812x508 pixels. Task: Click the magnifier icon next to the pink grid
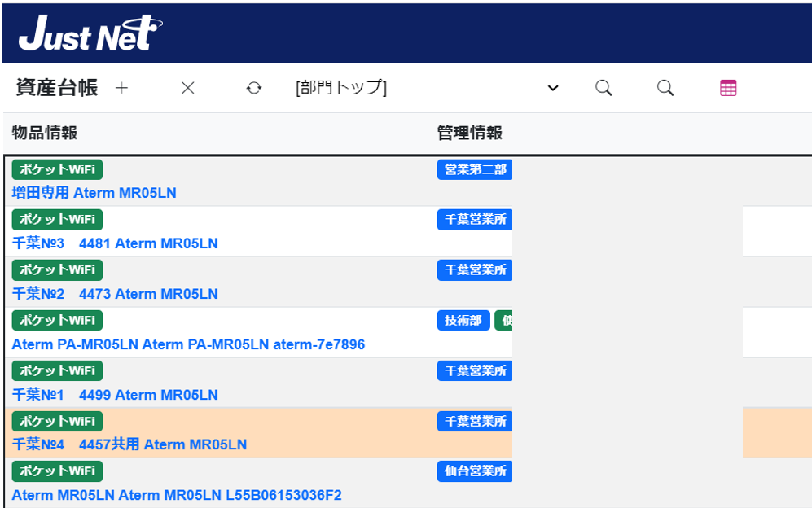[665, 88]
